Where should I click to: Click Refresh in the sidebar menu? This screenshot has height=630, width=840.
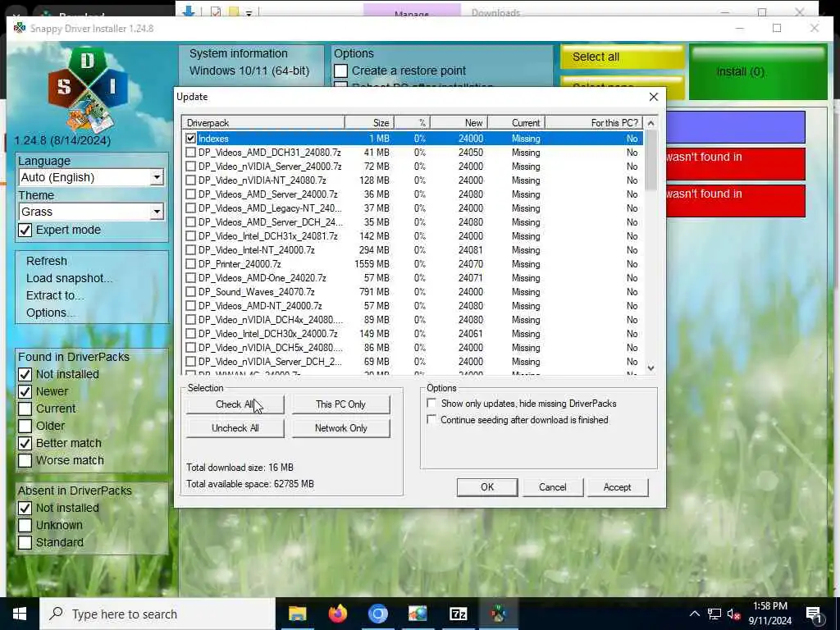pyautogui.click(x=47, y=261)
